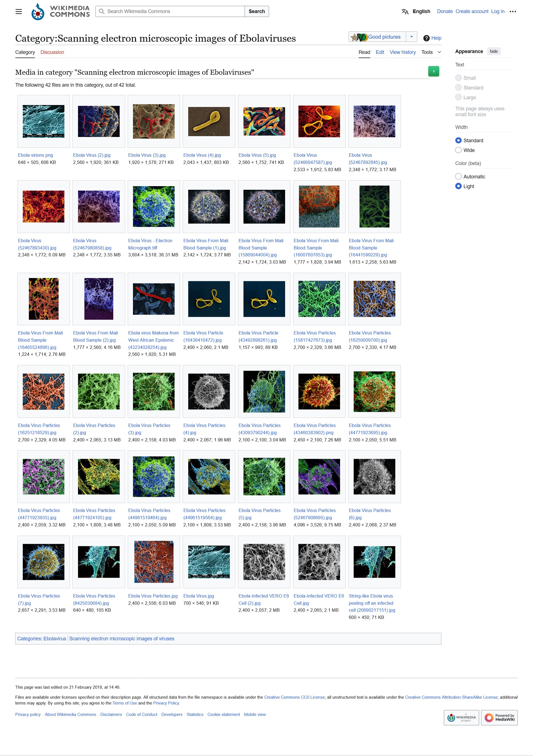533x756 pixels.
Task: Open the Ebola Virus (4).jpg thumbnail
Action: 208,121
